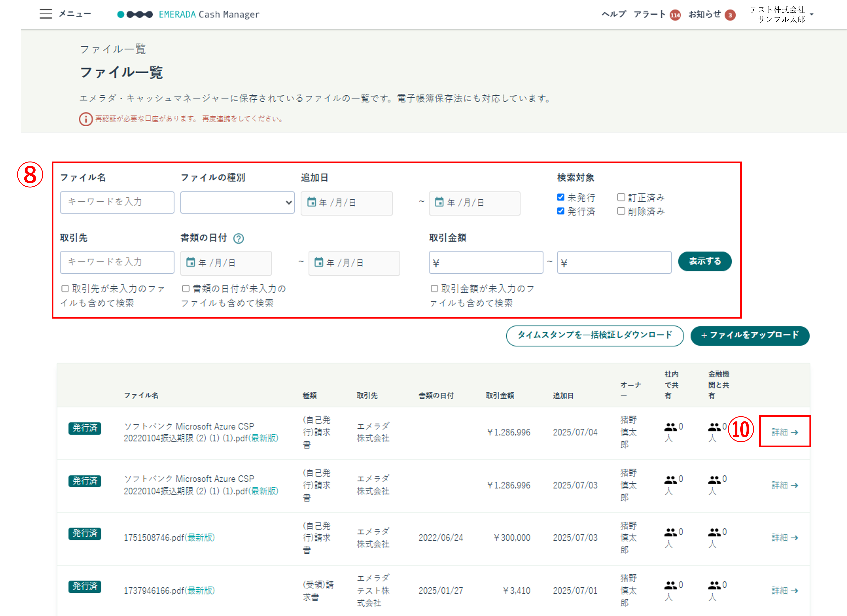
Task: Expand テスト株式会社 サンプル太郎 account menu
Action: 782,14
